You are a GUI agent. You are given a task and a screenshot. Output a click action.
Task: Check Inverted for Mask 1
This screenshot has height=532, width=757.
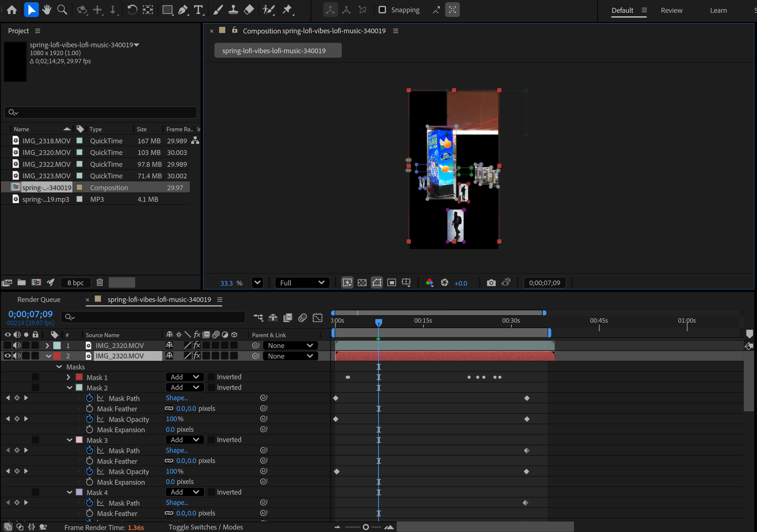pyautogui.click(x=212, y=377)
